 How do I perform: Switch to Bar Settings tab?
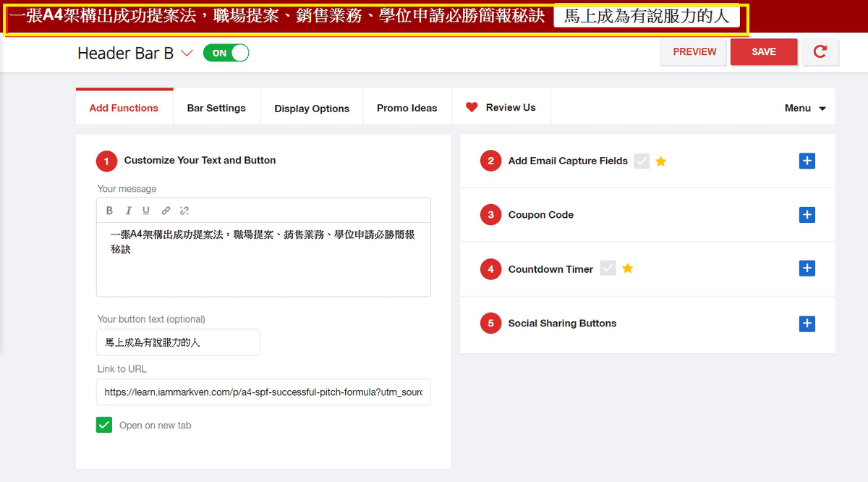[x=216, y=108]
